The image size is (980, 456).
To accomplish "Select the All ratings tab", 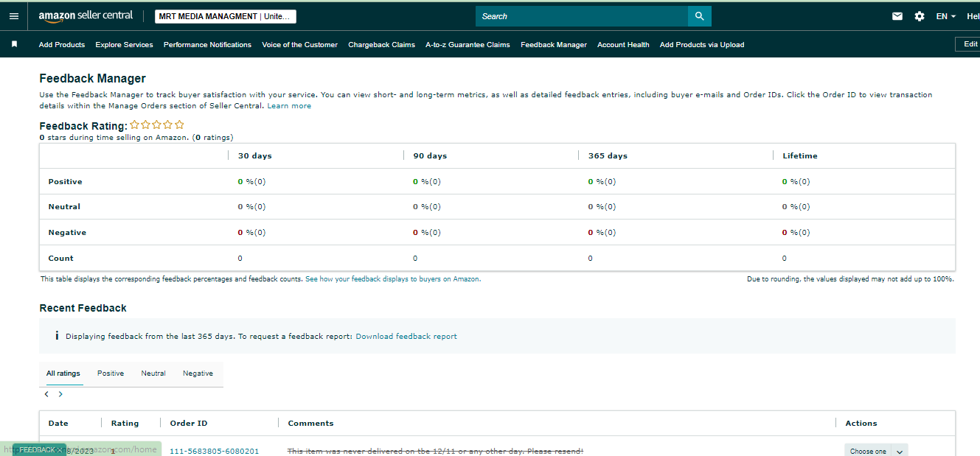I will tap(63, 373).
